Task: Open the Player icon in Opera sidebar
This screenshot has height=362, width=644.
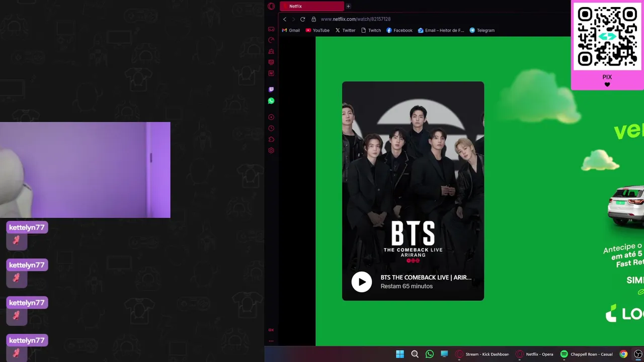Action: click(x=271, y=117)
